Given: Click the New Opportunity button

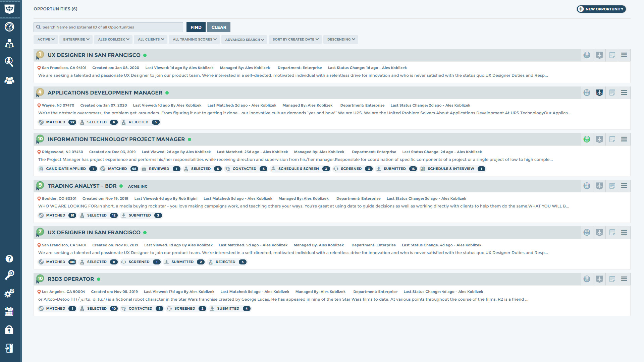Looking at the screenshot, I should tap(601, 9).
